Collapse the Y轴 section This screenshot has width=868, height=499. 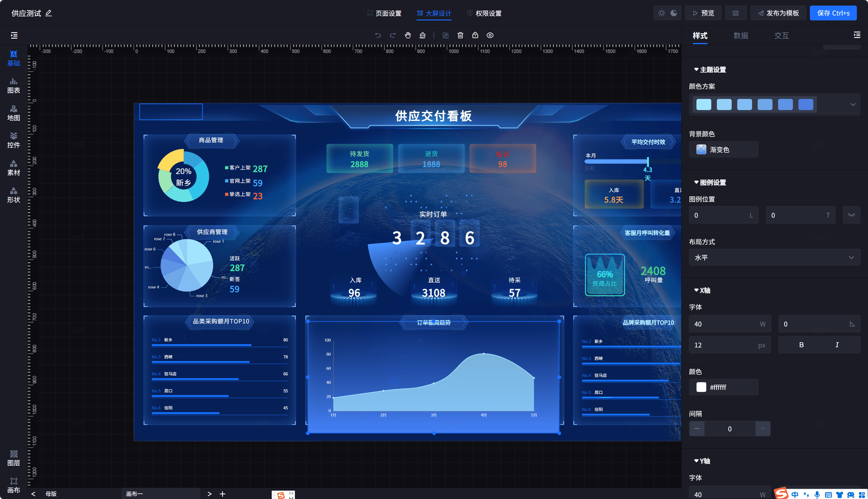702,461
